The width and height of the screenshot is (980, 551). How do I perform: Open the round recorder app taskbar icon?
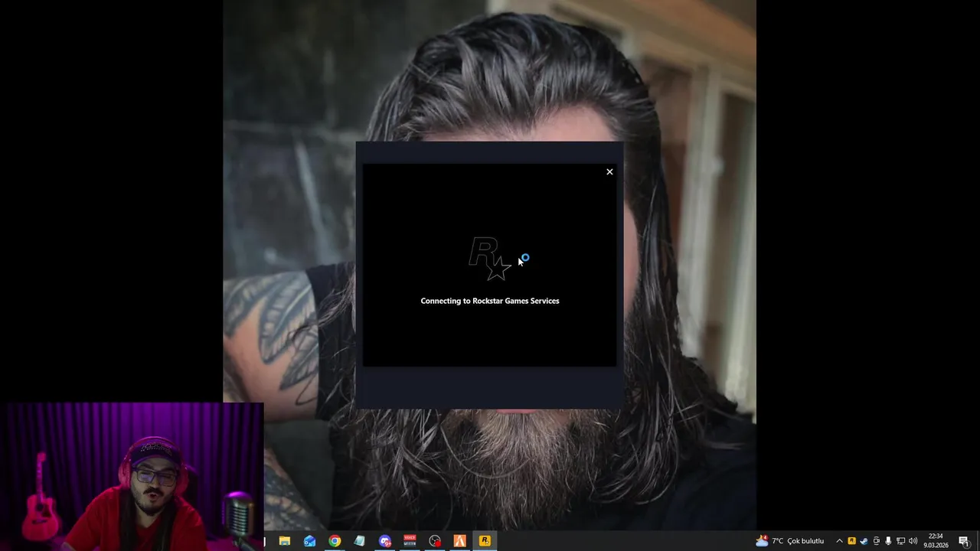[x=435, y=541]
